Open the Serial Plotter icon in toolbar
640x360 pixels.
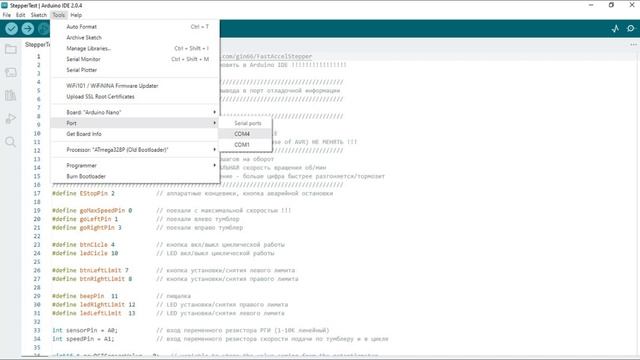click(615, 29)
